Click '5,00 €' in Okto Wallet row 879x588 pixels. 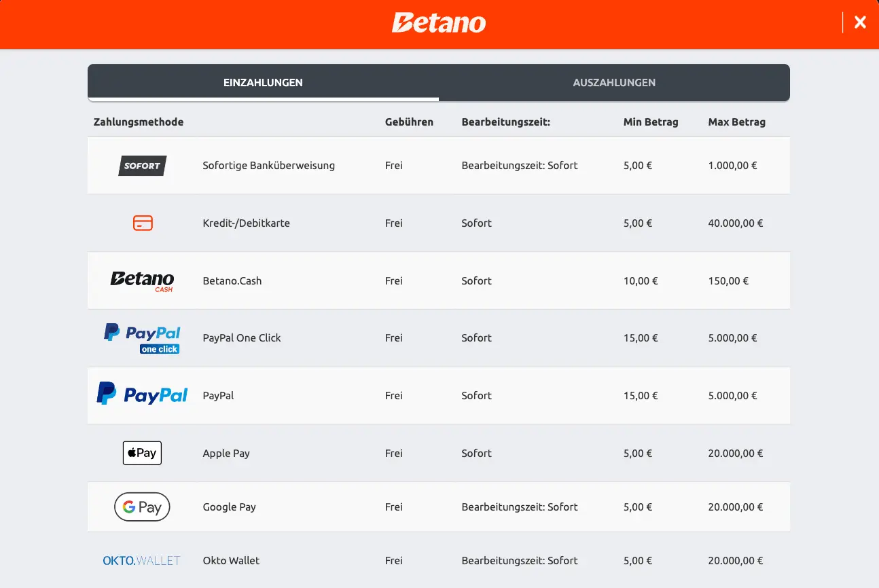pos(638,560)
